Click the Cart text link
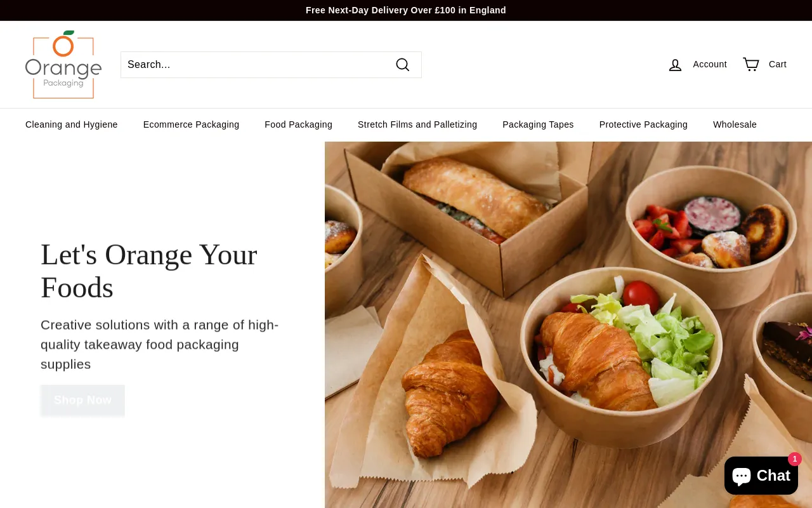This screenshot has height=508, width=812. pos(778,64)
